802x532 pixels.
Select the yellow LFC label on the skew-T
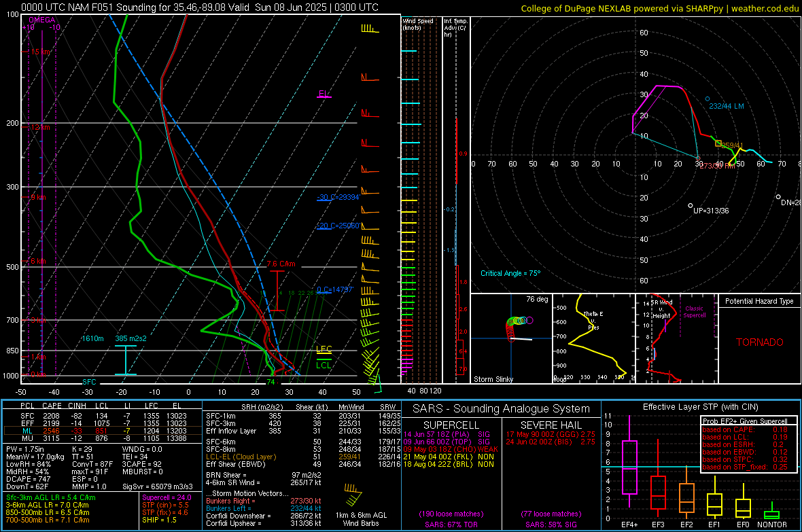324,349
